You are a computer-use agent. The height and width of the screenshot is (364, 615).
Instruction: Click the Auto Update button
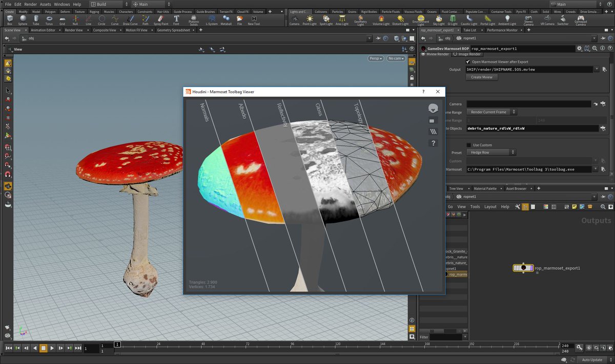point(592,360)
